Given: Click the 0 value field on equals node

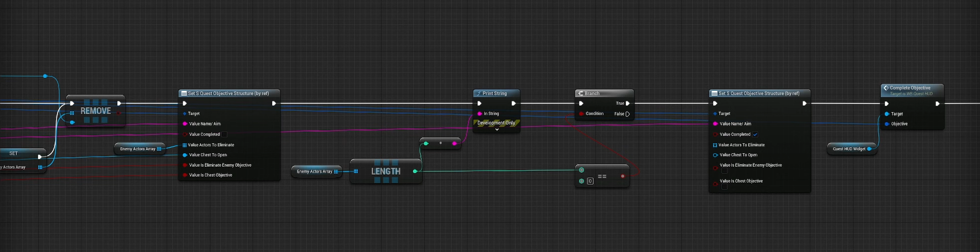Looking at the screenshot, I should pos(590,181).
